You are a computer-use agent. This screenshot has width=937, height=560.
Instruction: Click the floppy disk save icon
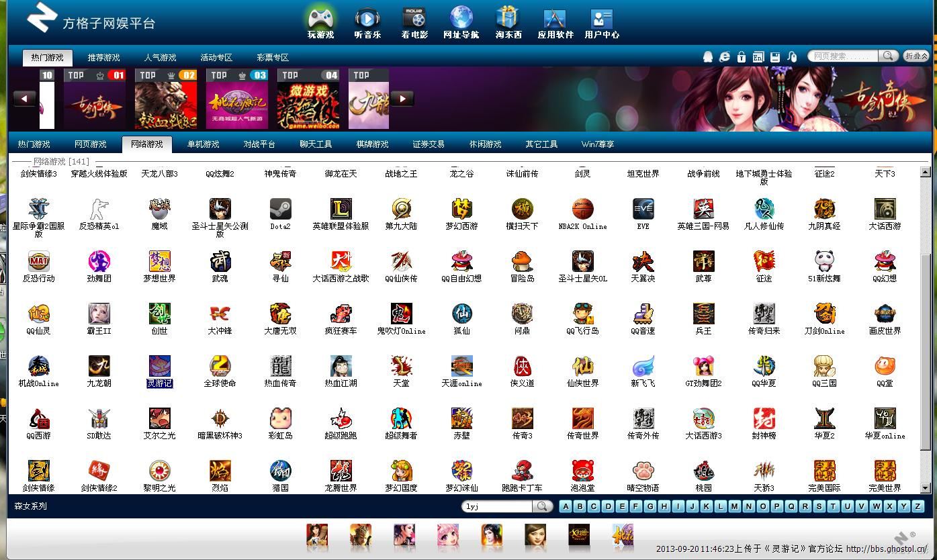click(x=775, y=57)
